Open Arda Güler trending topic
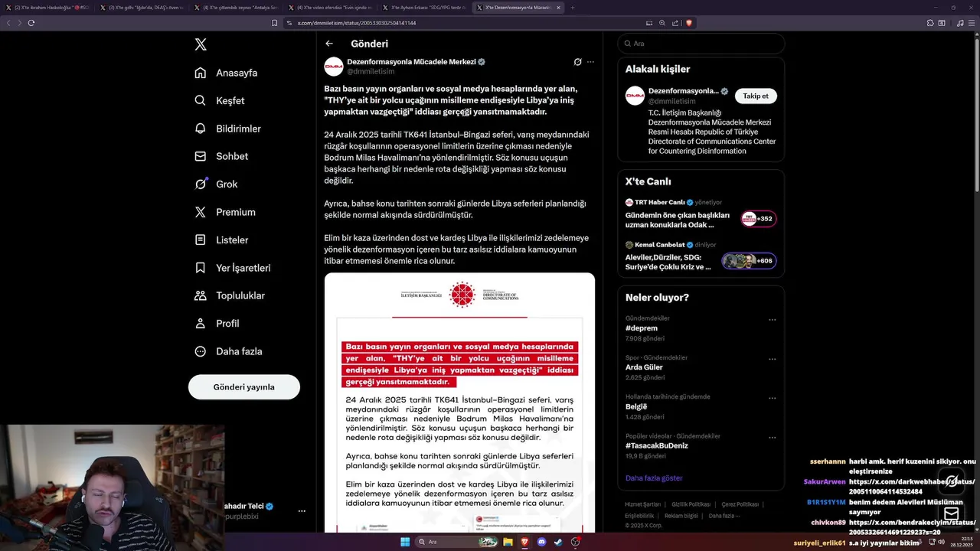 click(644, 367)
